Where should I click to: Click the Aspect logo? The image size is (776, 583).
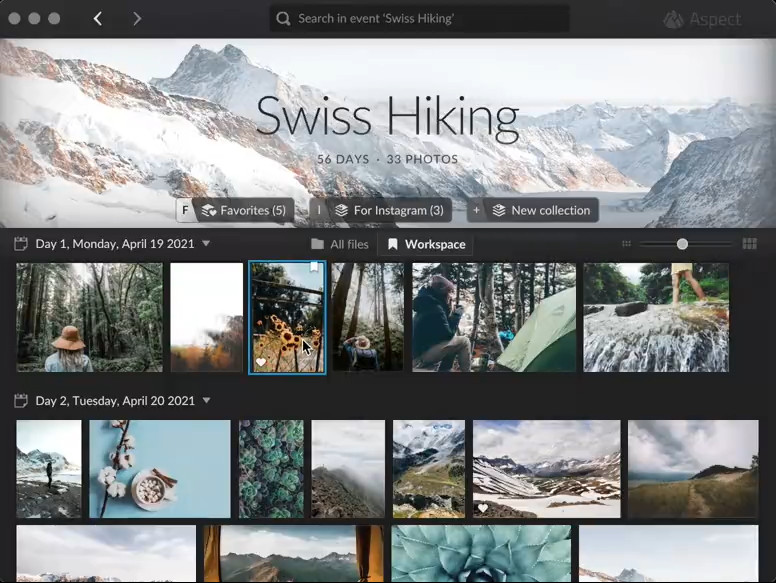pos(702,19)
